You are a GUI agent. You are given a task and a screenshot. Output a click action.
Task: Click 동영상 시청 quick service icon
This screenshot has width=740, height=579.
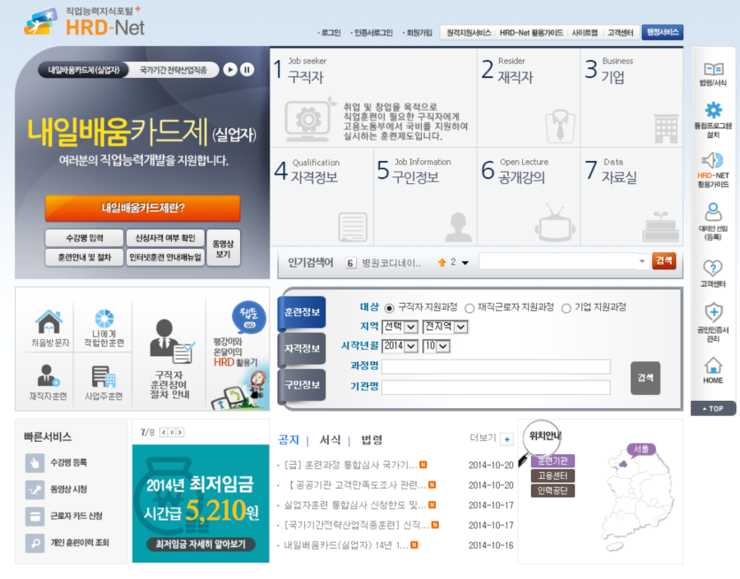35,490
